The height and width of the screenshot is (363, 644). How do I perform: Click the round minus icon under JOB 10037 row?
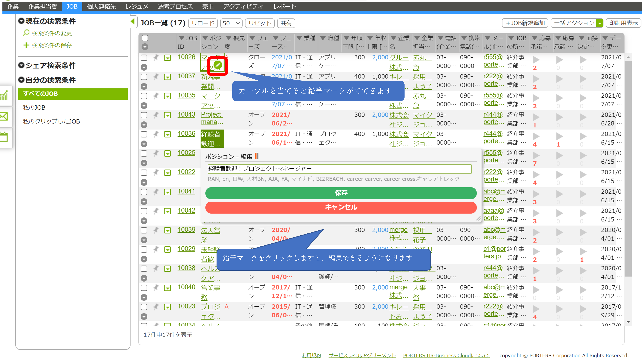144,86
